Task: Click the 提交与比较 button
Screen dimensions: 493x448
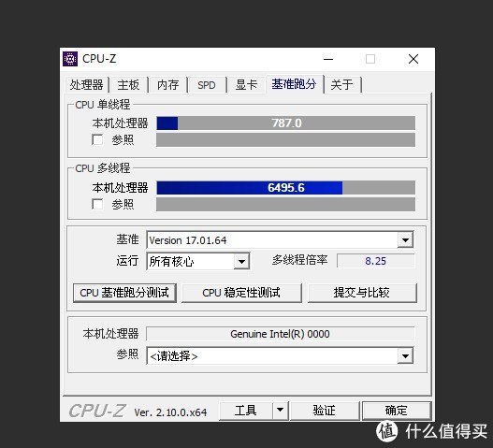Action: pyautogui.click(x=362, y=293)
